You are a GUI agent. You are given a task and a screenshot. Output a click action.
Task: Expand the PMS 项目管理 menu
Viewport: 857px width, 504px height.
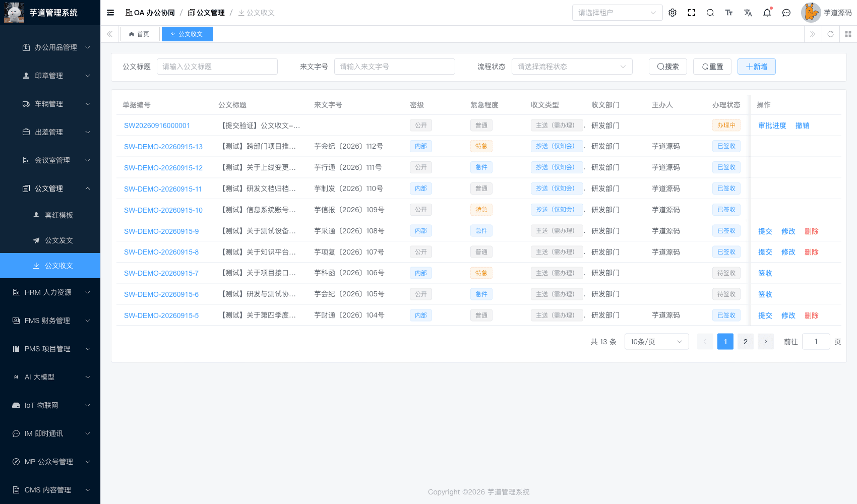[50, 349]
